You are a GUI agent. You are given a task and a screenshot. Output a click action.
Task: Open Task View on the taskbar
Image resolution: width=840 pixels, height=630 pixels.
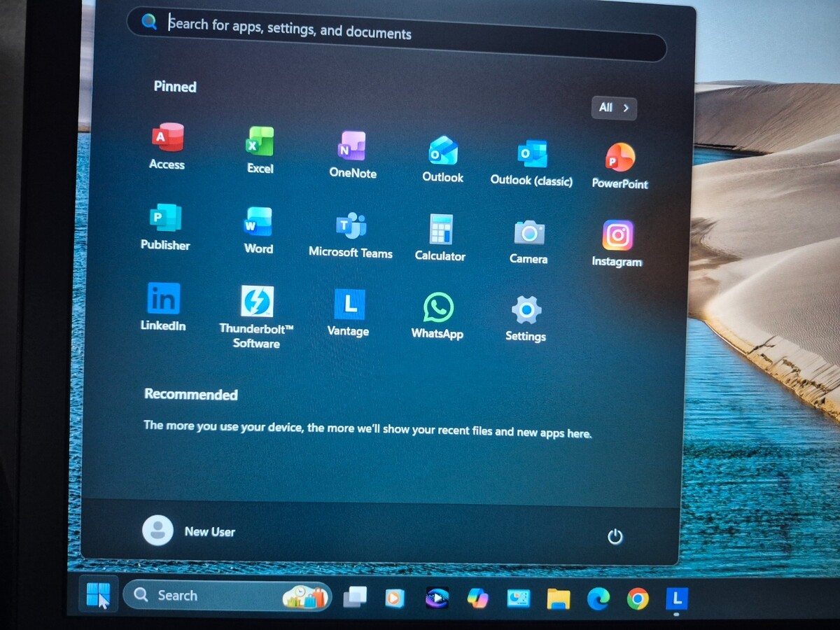click(x=355, y=597)
